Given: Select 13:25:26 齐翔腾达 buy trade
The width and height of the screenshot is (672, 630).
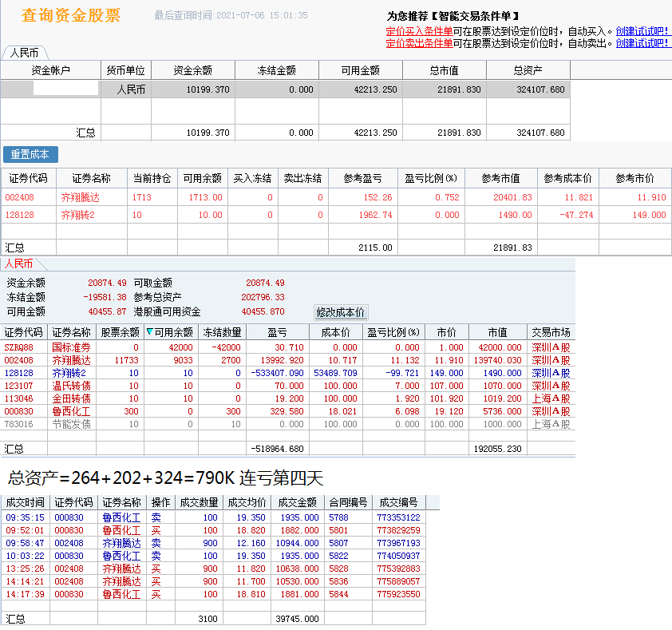Looking at the screenshot, I should 213,569.
